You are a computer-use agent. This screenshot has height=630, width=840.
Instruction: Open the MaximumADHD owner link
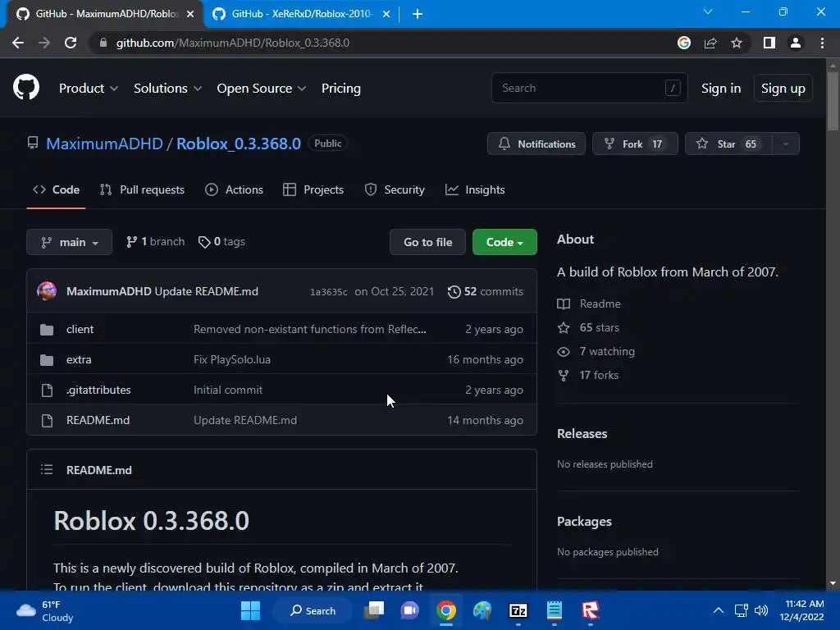104,144
